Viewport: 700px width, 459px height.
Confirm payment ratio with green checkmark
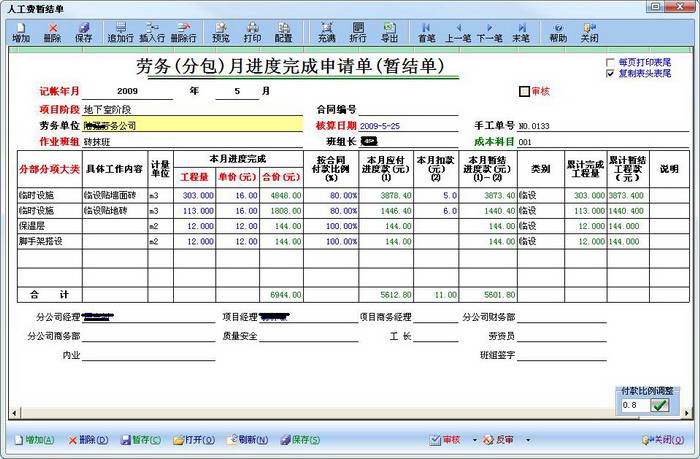(x=659, y=405)
